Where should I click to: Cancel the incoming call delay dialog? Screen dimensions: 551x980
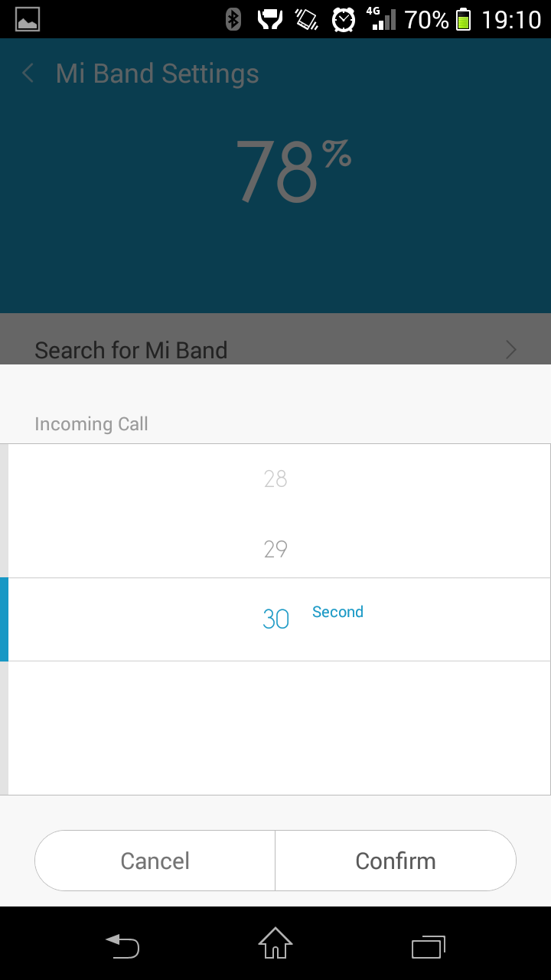tap(155, 861)
